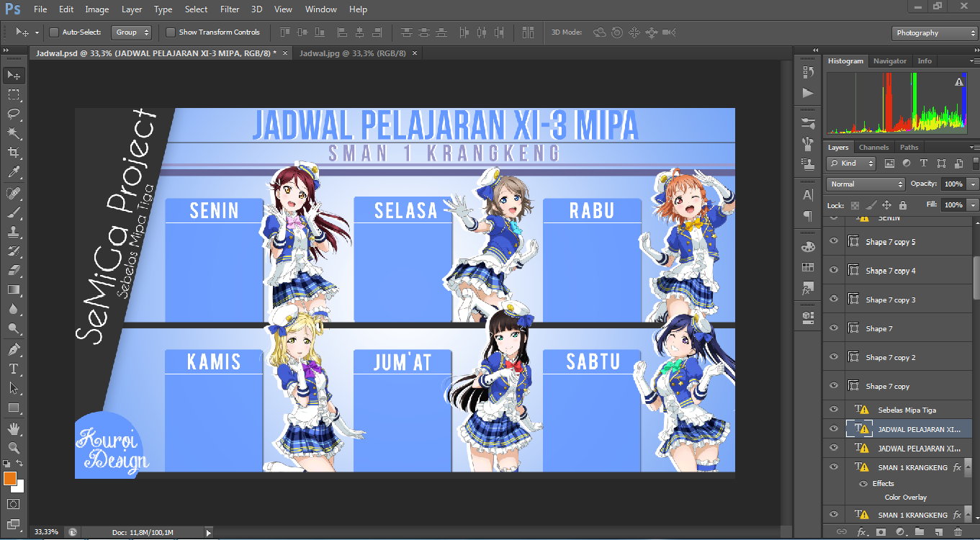Click the Lock position button
Screen dimensions: 980x540
(x=887, y=205)
